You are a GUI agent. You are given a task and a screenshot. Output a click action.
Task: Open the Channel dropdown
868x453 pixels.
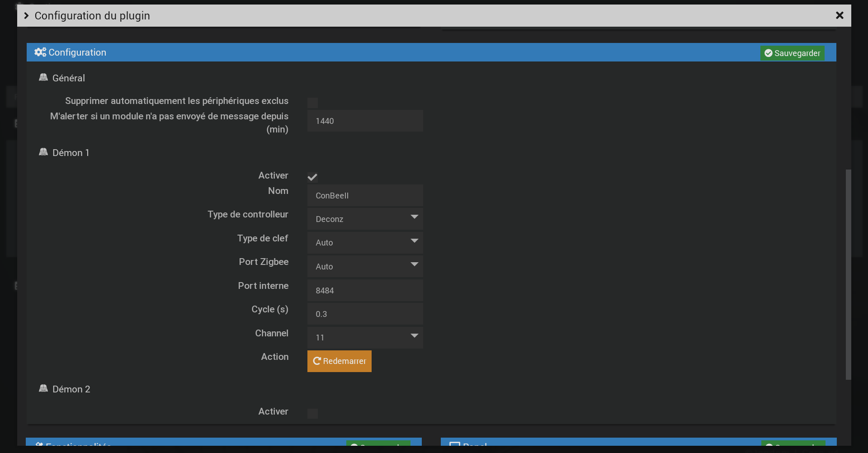(365, 338)
